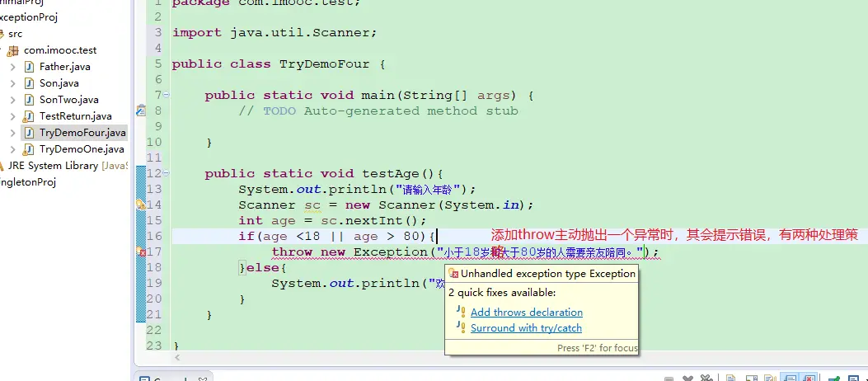This screenshot has width=868, height=381.
Task: Click the System.out.println call on line 19
Action: click(x=358, y=284)
